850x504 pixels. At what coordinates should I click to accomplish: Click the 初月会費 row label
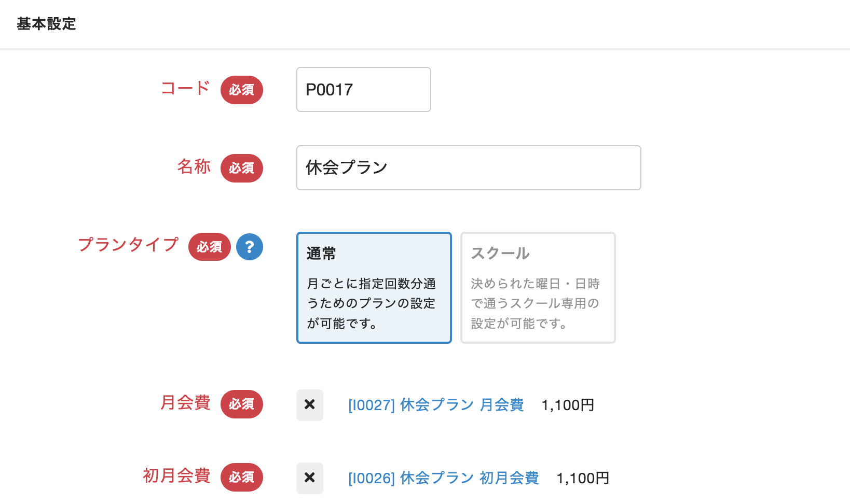[176, 475]
